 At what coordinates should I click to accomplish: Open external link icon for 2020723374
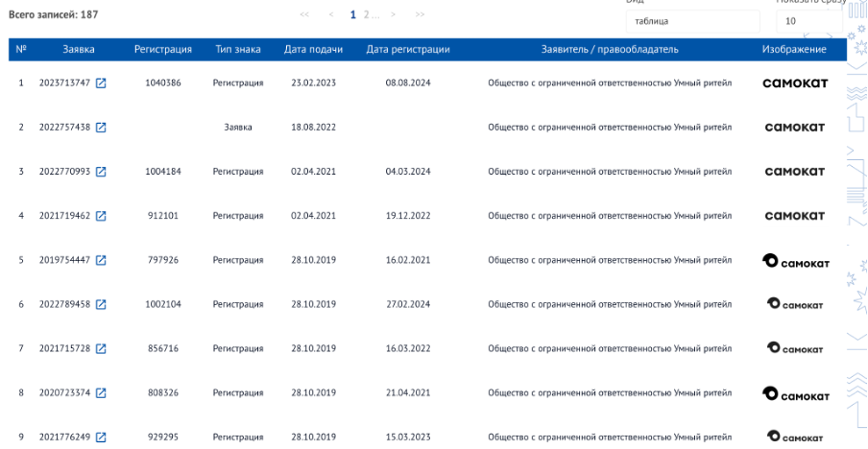tap(101, 392)
